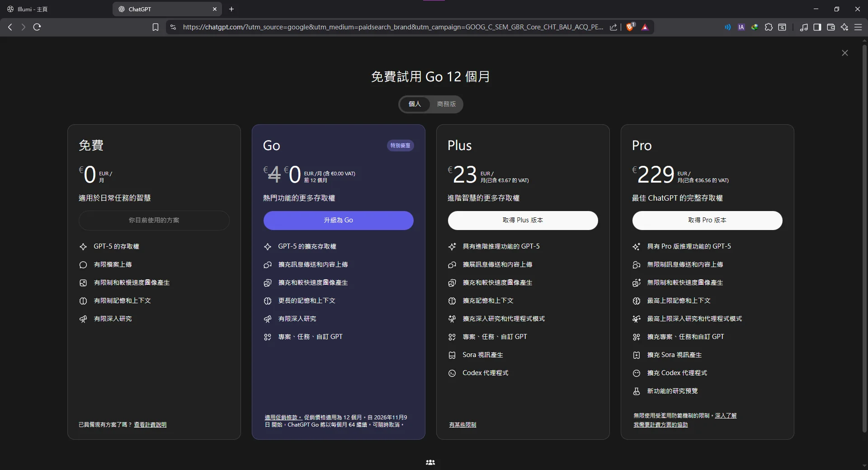Open the media playback controls music icon
This screenshot has height=470, width=868.
click(804, 27)
